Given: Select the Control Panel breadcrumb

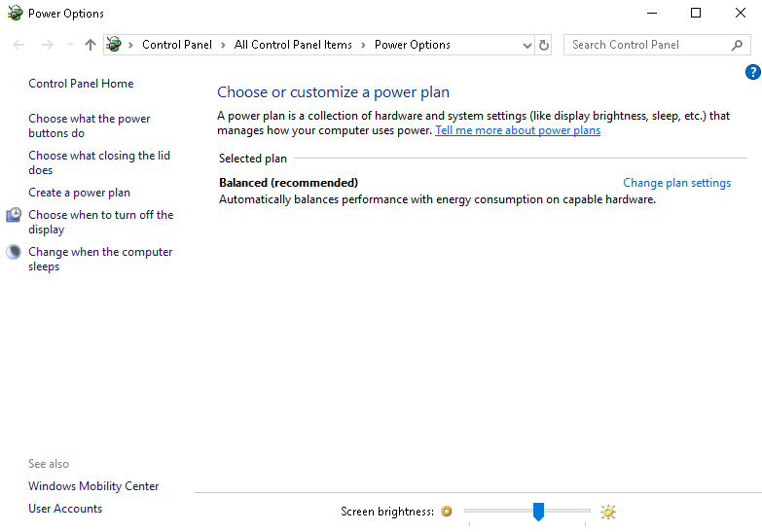Looking at the screenshot, I should [177, 45].
